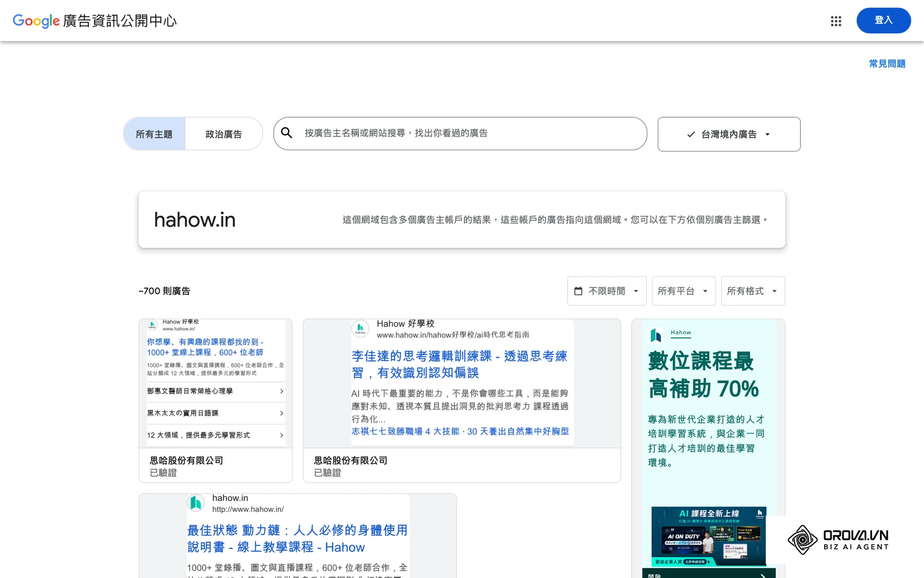Image resolution: width=924 pixels, height=578 pixels.
Task: Click advertiser 思哈股份有限公司 under first ad
Action: coord(187,461)
